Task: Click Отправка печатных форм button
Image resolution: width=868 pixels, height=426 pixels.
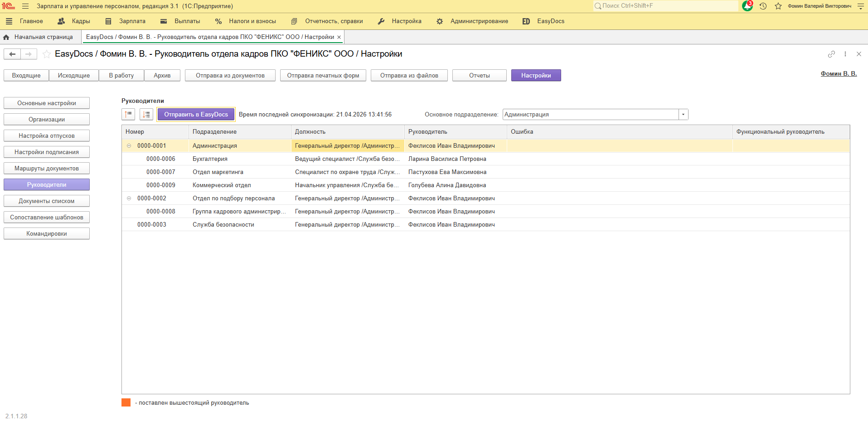Action: (323, 75)
